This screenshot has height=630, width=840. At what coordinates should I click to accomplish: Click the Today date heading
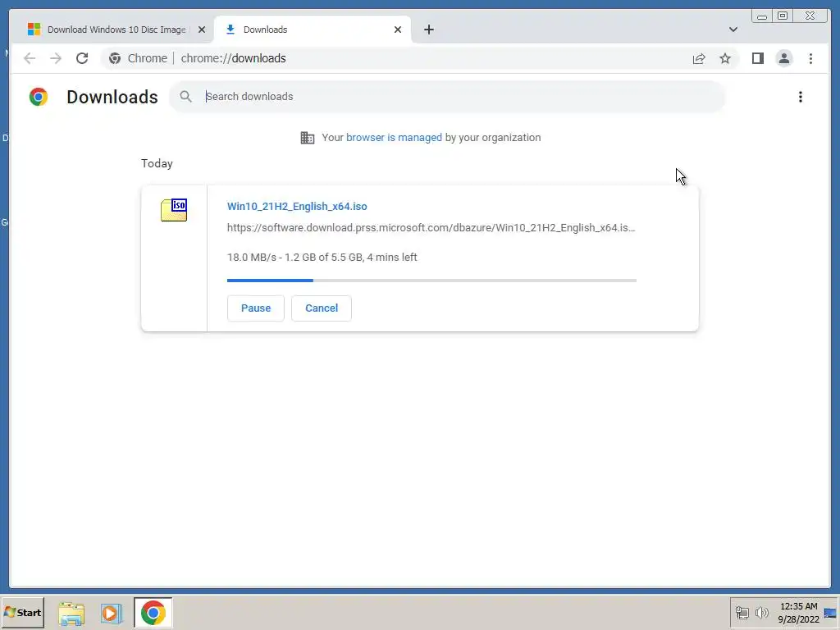pos(157,163)
